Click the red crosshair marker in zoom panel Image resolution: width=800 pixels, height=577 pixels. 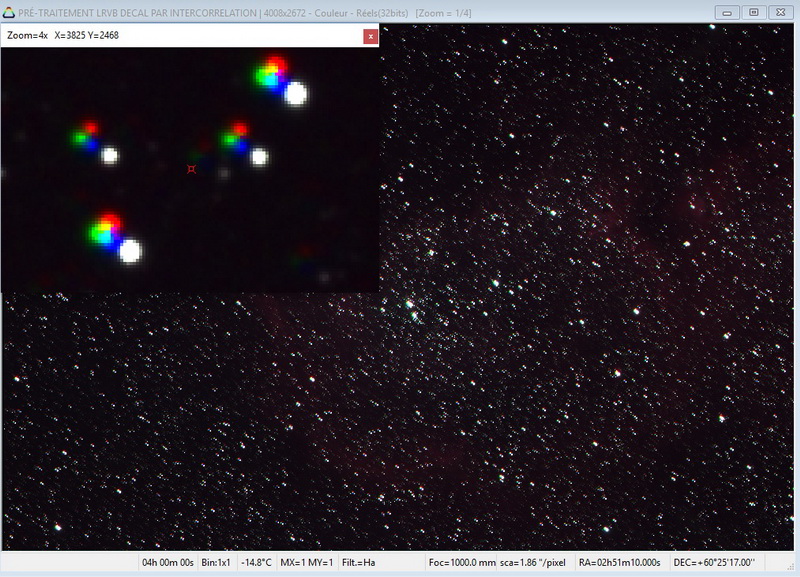point(191,169)
